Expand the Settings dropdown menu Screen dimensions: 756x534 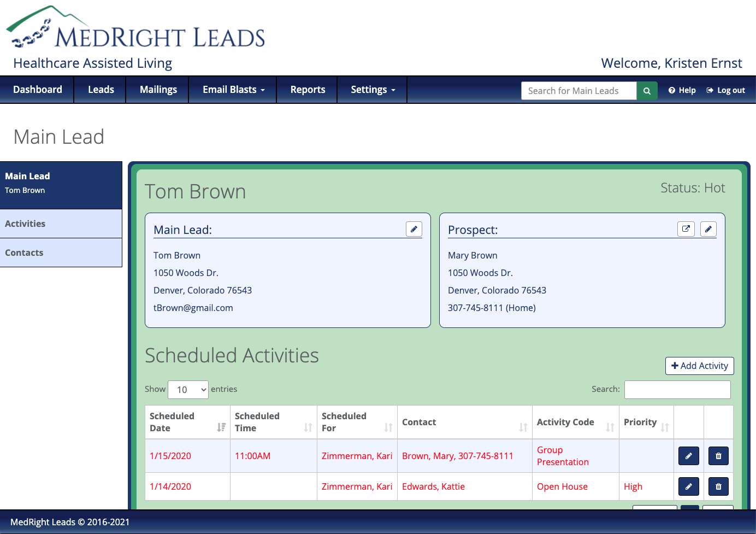click(x=373, y=90)
